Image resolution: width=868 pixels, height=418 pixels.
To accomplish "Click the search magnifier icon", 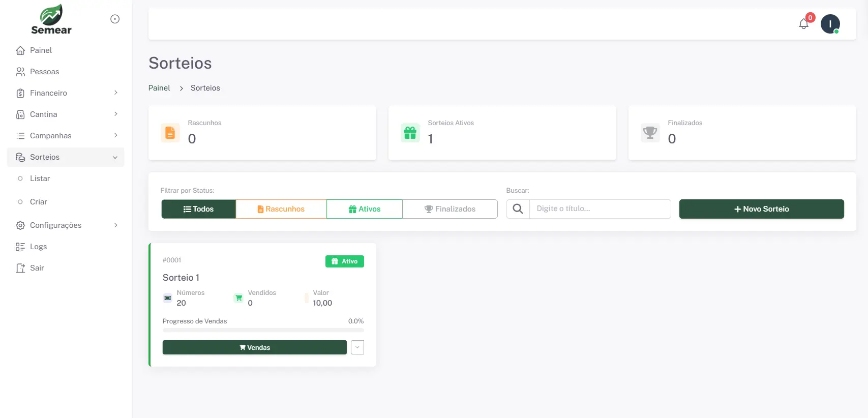I will [518, 209].
